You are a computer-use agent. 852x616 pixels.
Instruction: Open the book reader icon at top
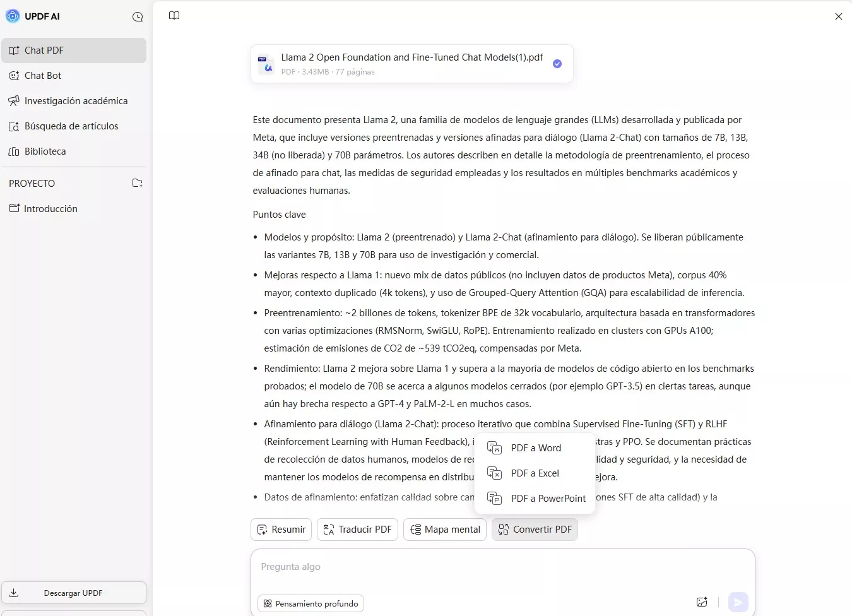(174, 16)
